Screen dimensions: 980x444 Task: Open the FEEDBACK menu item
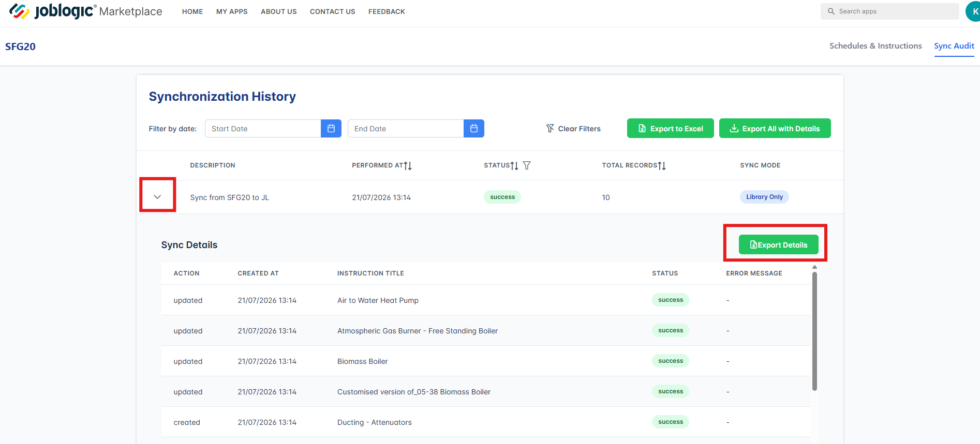click(x=387, y=11)
